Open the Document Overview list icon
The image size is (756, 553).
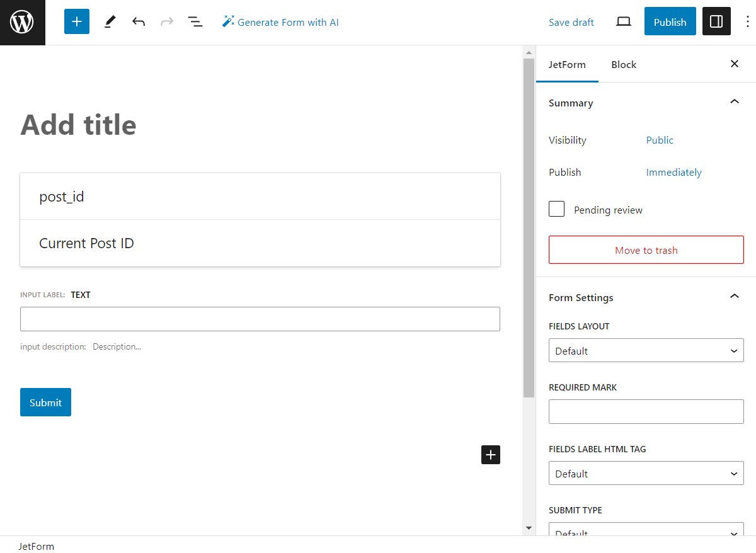tap(195, 21)
